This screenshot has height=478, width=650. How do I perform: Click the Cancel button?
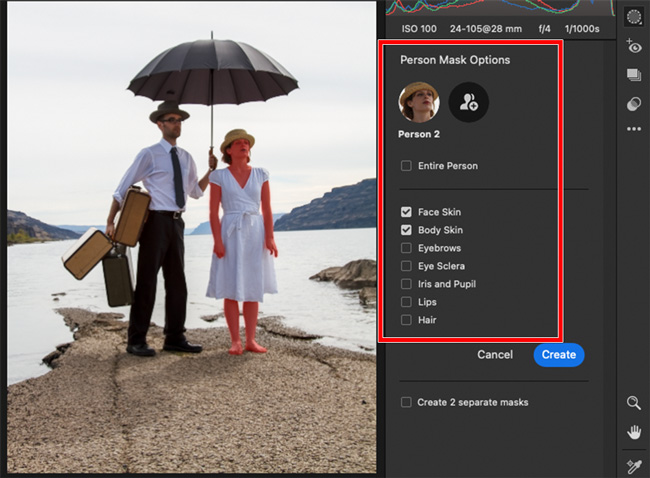495,354
